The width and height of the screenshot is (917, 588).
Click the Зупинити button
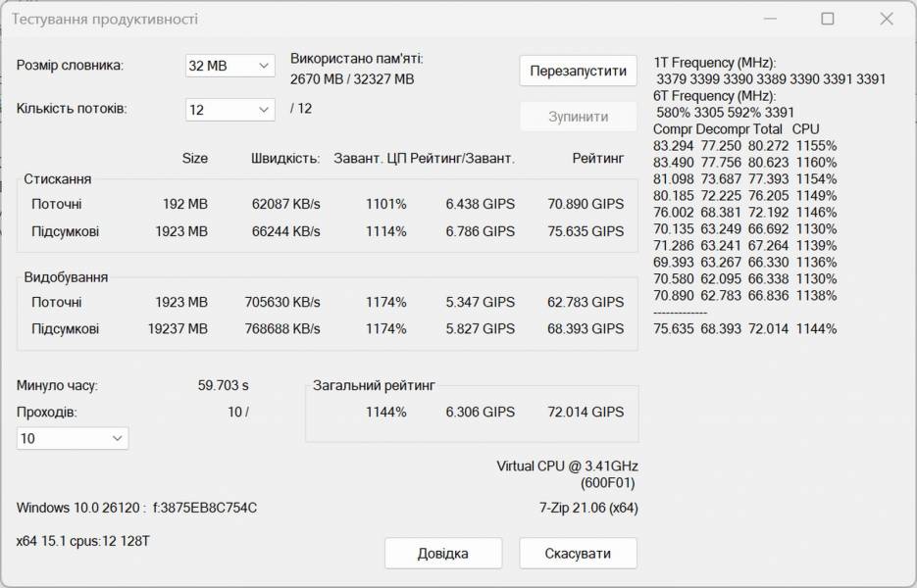coord(578,117)
